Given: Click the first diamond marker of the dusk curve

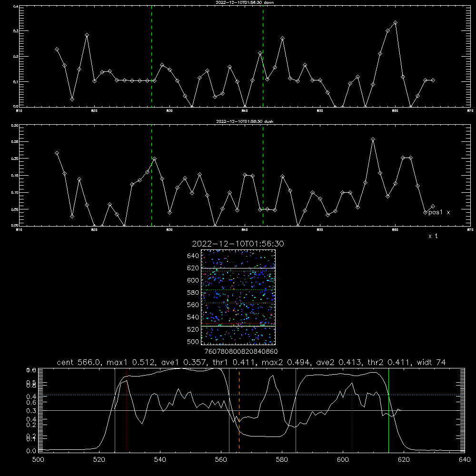Looking at the screenshot, I should click(57, 153).
